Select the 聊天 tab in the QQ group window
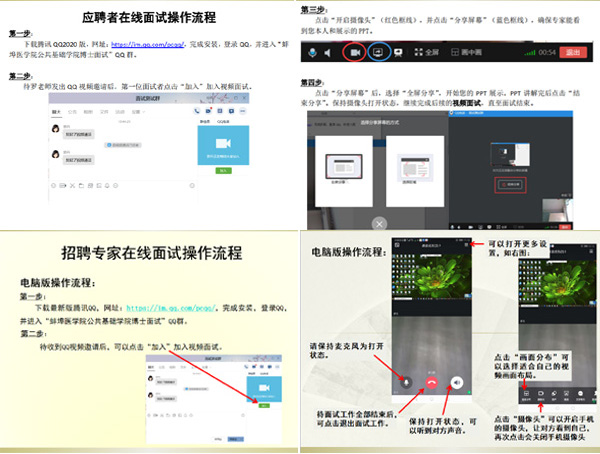The height and width of the screenshot is (454, 600). coord(56,114)
